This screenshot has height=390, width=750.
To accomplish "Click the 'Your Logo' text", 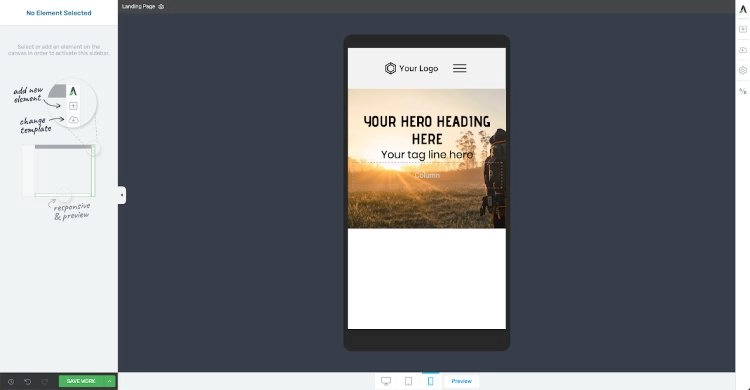I will (x=419, y=68).
